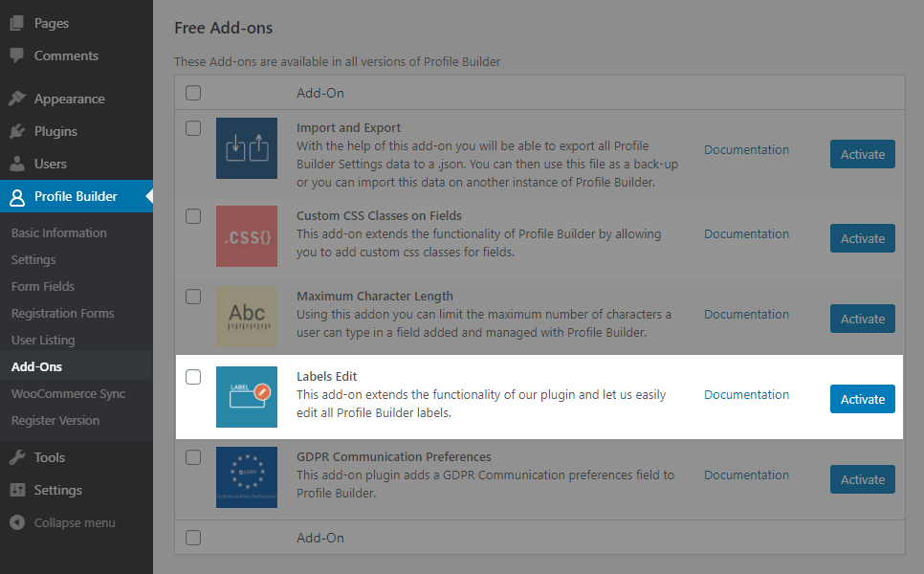Open Documentation for Maximum Character Length

[746, 314]
